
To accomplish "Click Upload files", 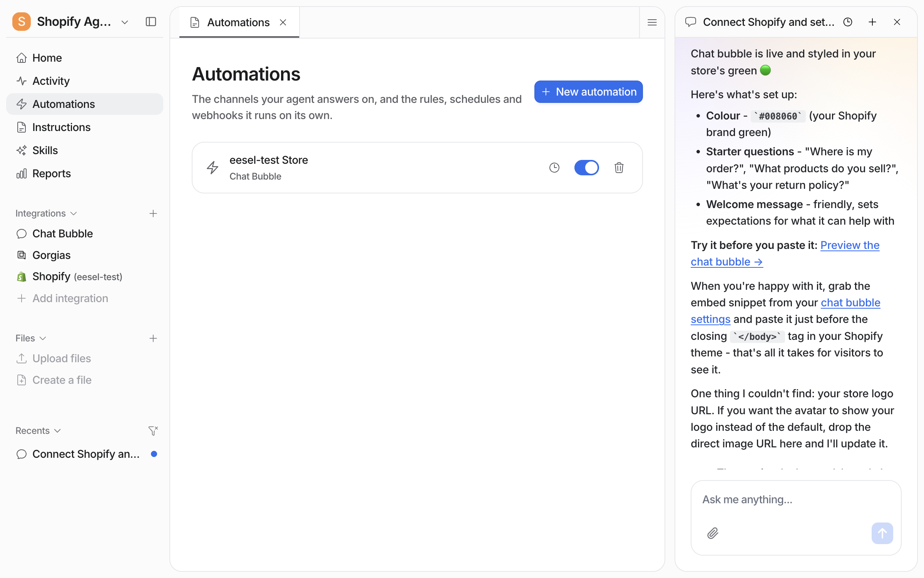I will tap(85, 358).
